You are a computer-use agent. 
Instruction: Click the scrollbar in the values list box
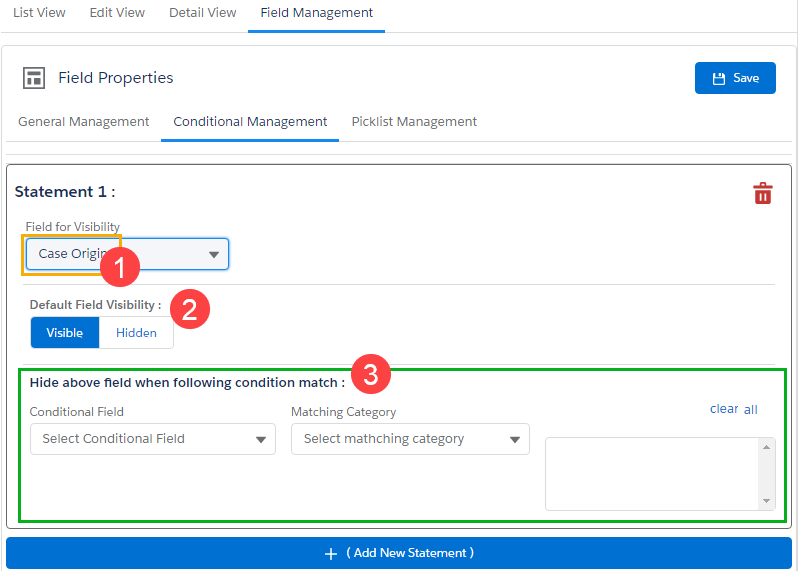(x=767, y=473)
